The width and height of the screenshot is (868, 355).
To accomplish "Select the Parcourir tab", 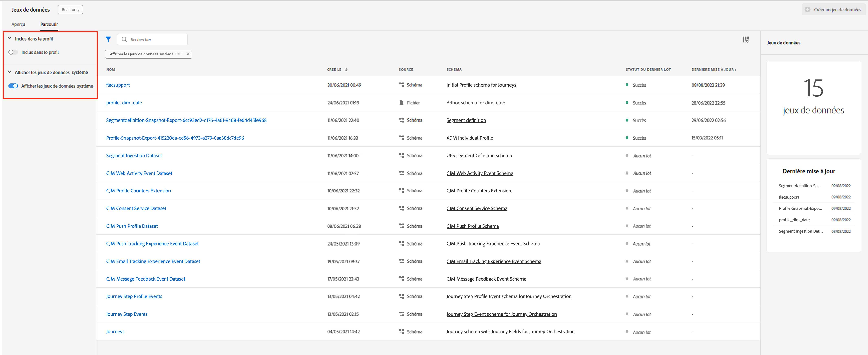I will click(49, 24).
